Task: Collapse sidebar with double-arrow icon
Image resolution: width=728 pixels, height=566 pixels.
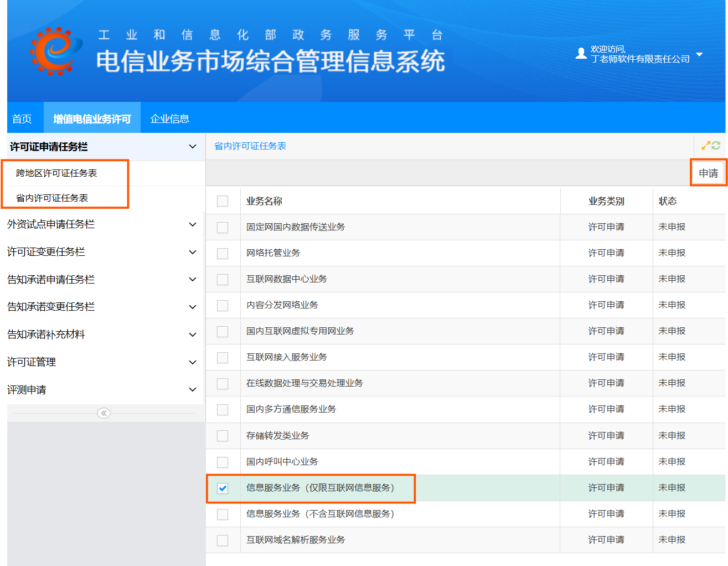Action: [104, 413]
